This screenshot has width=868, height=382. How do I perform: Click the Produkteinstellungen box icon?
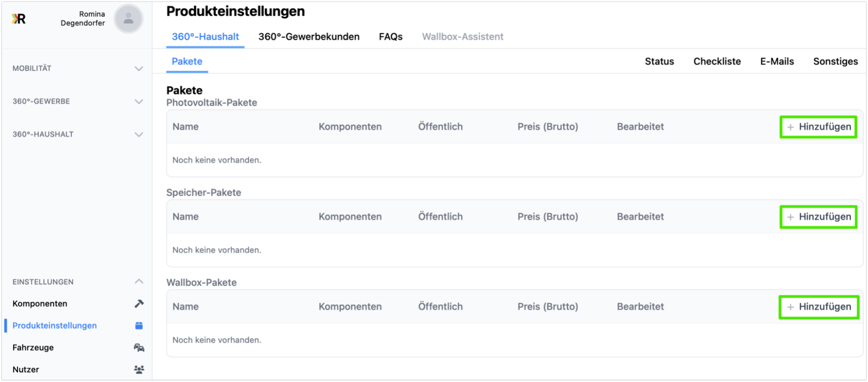tap(139, 326)
